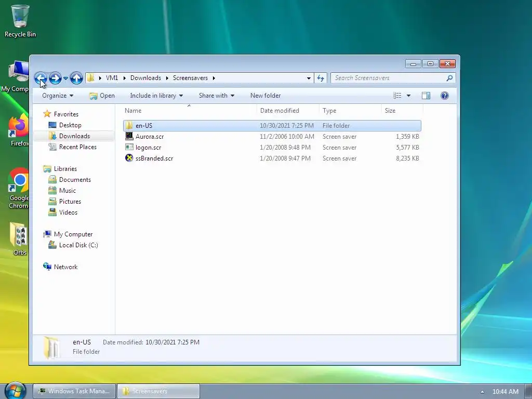The image size is (532, 399).
Task: Click the Aurora.scr file name
Action: point(150,137)
